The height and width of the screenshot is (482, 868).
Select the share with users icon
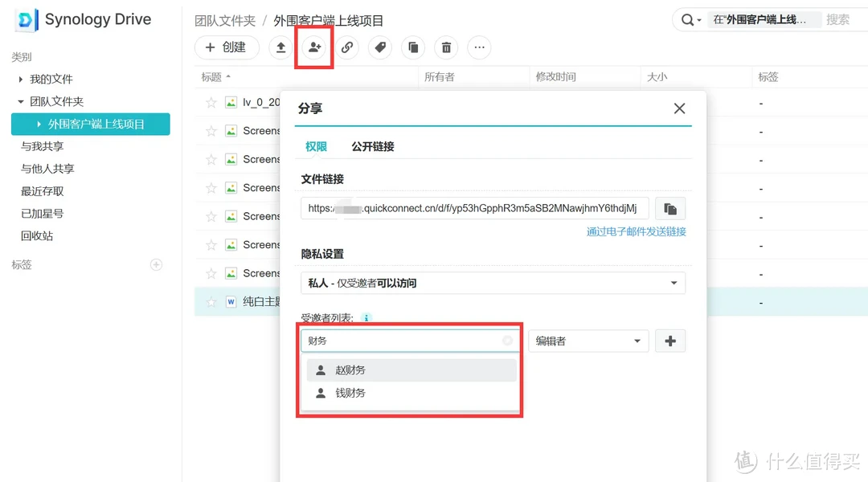click(313, 47)
